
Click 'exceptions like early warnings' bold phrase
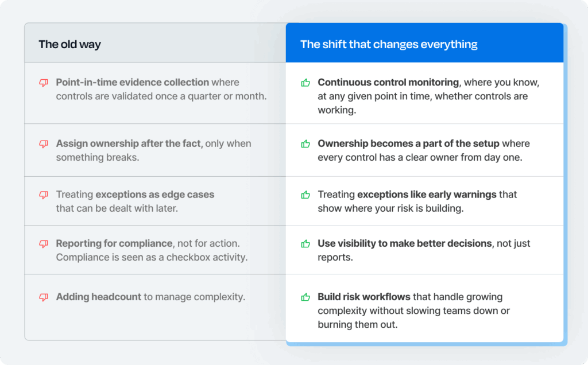point(427,195)
